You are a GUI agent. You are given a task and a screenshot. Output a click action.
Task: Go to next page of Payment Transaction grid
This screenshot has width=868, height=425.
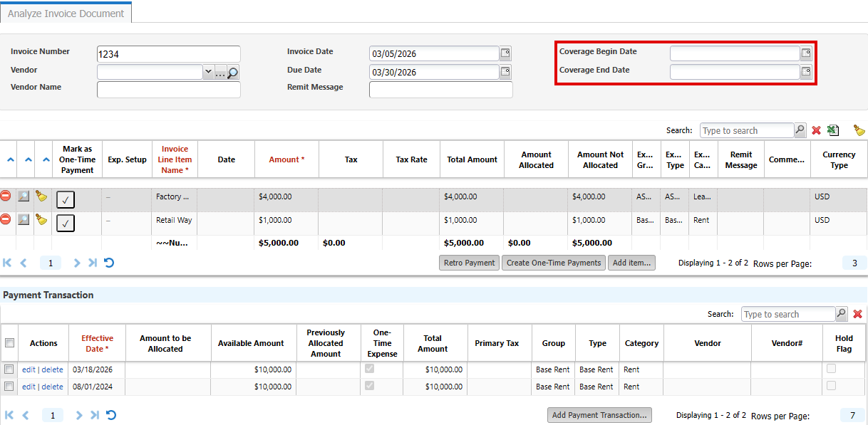[79, 415]
